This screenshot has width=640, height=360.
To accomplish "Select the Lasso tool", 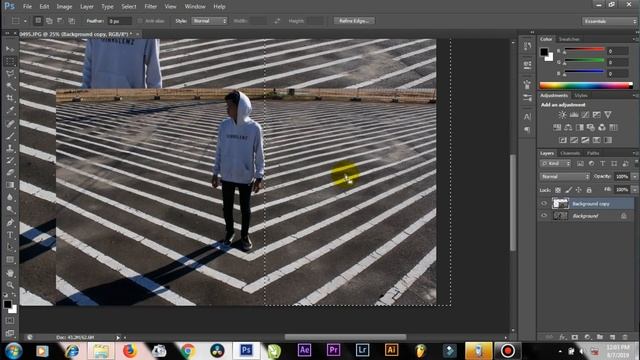I will point(10,74).
